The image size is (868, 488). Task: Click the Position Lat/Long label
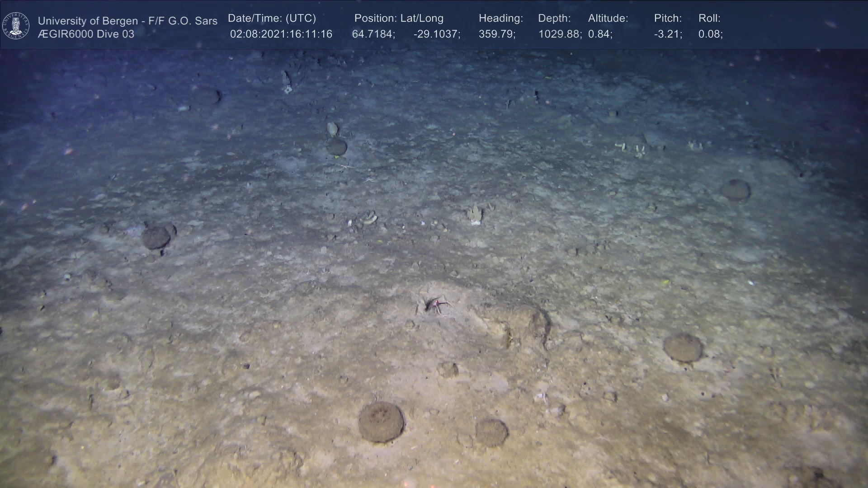click(398, 19)
